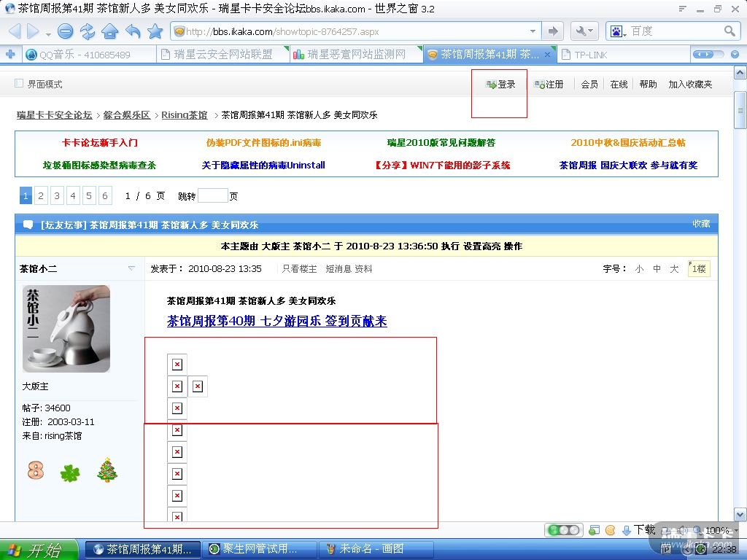Open the 帮助 help link
This screenshot has width=747, height=560.
point(648,85)
